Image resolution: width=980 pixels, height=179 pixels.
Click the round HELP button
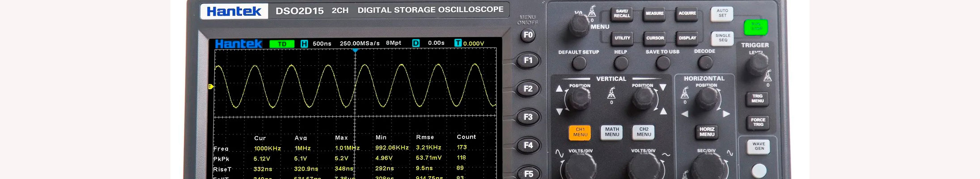pos(621,64)
